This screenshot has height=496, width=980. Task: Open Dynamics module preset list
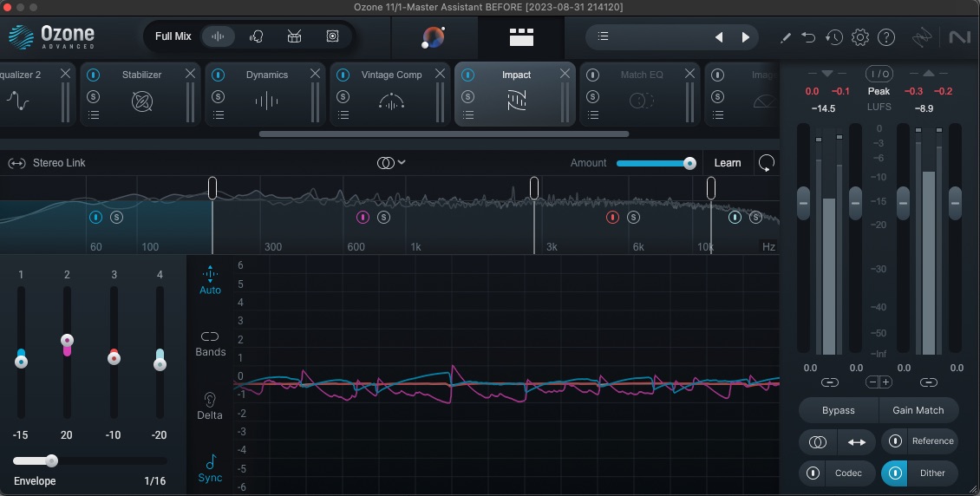(219, 115)
